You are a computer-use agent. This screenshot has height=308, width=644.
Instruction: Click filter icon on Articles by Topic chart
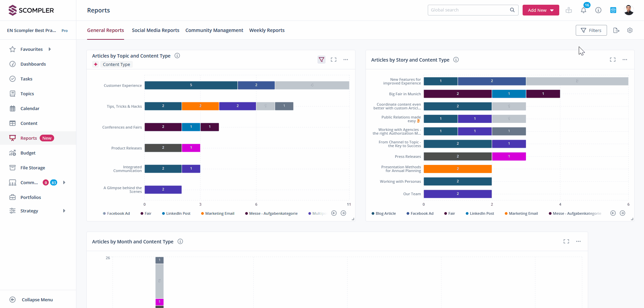tap(321, 60)
